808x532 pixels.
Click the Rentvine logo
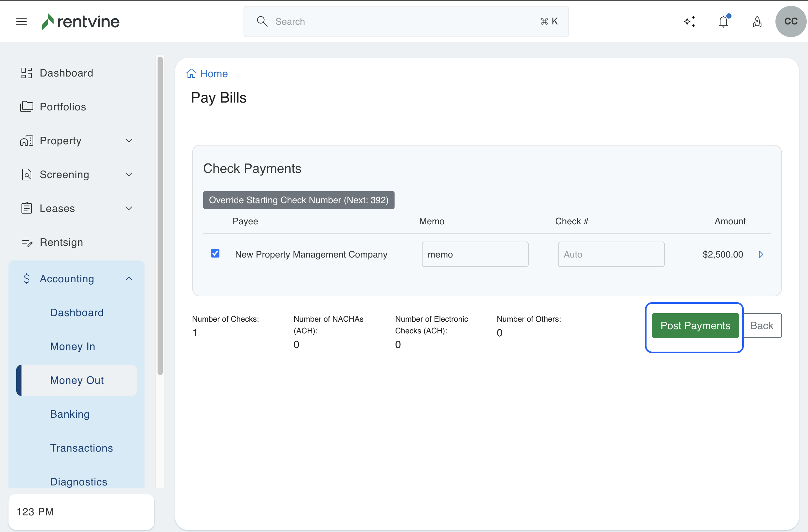(x=81, y=21)
